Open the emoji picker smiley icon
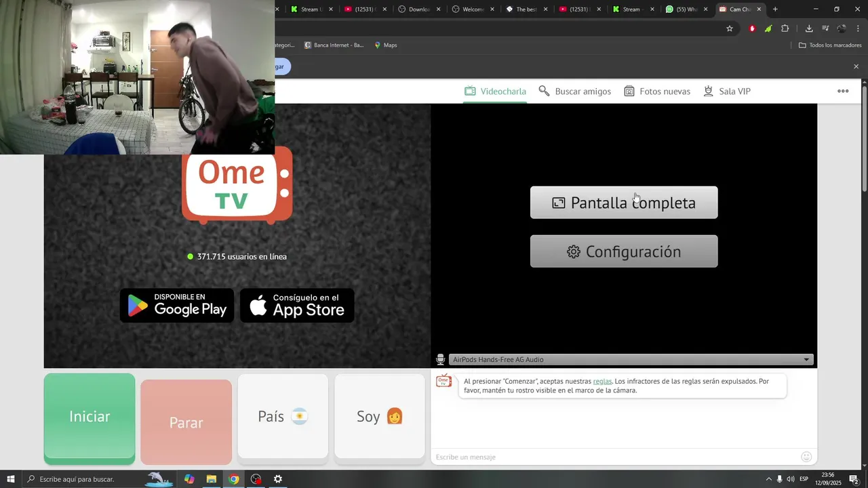The width and height of the screenshot is (868, 488). (806, 457)
